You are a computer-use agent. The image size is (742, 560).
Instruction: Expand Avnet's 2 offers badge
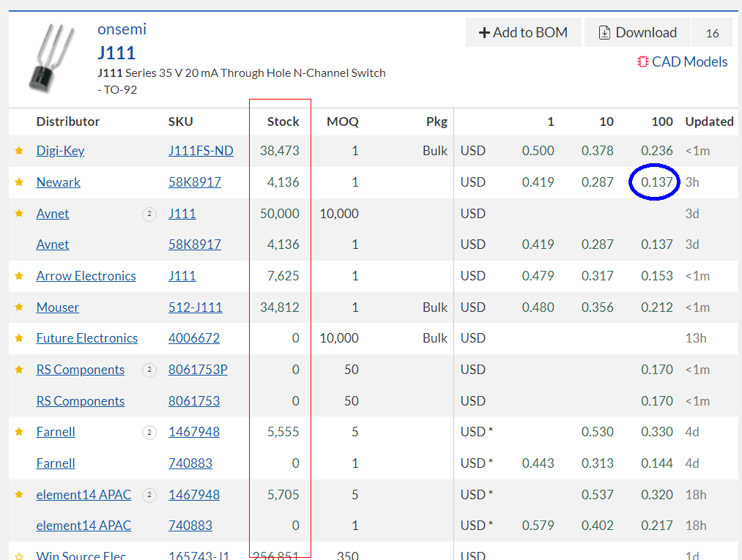click(x=149, y=214)
